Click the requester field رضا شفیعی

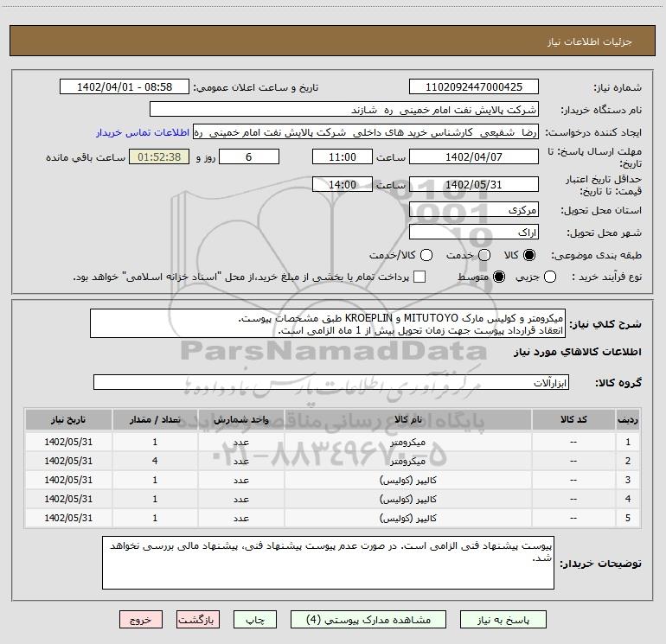[x=366, y=132]
